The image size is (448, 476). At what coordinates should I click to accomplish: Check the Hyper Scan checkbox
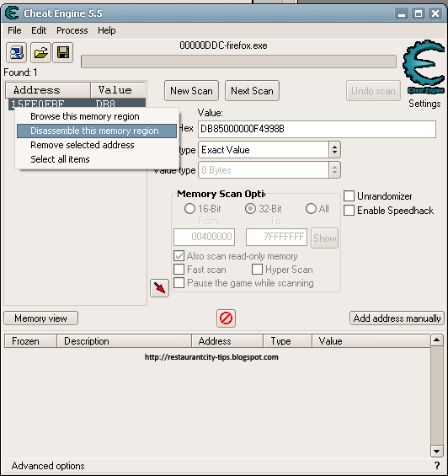point(257,270)
